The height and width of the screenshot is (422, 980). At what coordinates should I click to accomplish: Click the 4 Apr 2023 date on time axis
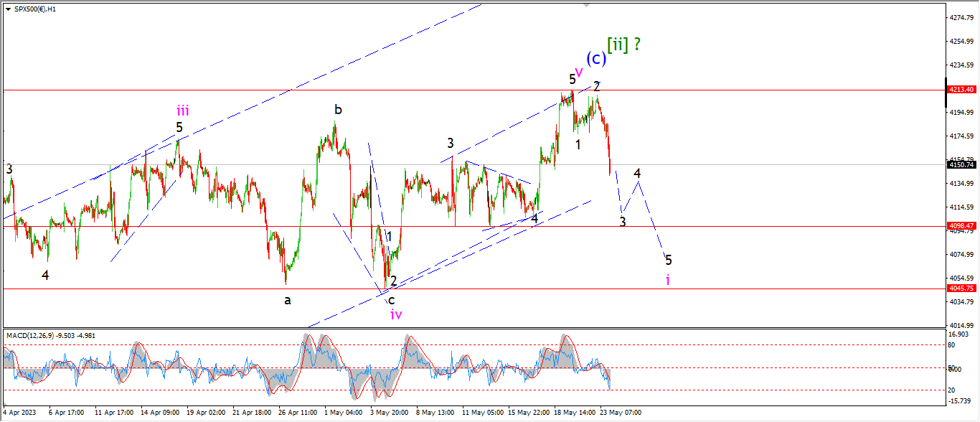point(20,413)
